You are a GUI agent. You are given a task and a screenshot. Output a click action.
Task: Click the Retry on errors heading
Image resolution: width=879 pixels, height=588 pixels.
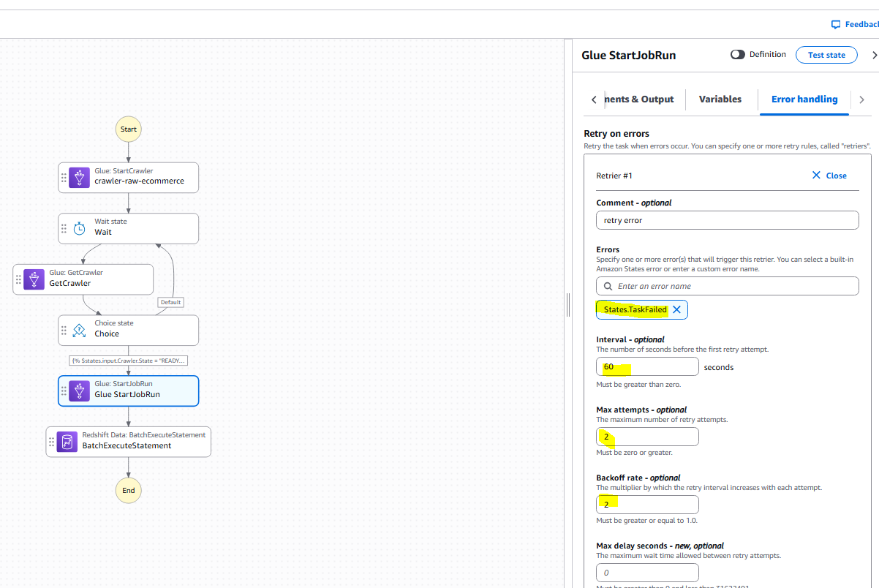616,134
